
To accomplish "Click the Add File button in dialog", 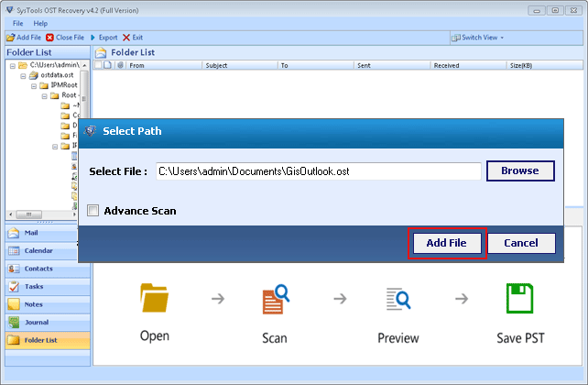I will (447, 243).
